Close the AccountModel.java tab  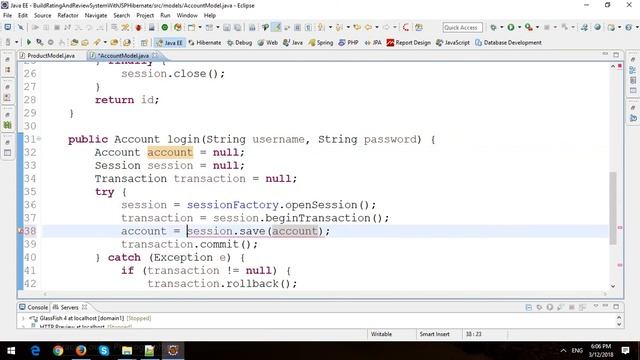(x=155, y=55)
